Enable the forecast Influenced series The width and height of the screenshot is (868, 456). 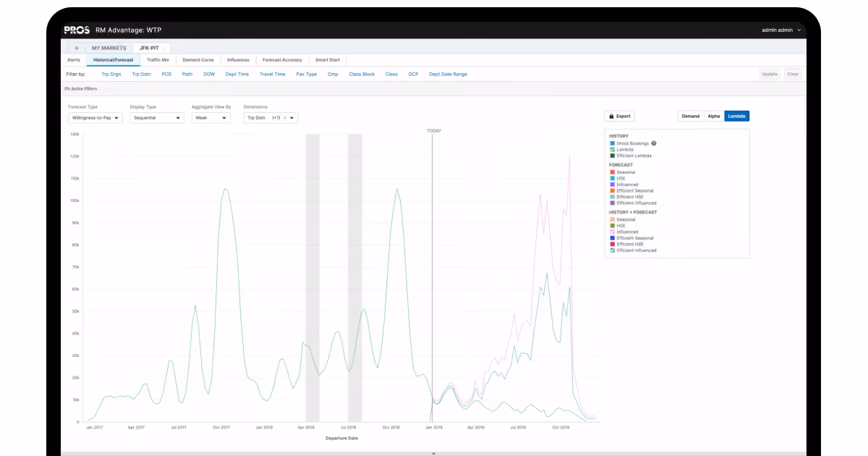612,185
